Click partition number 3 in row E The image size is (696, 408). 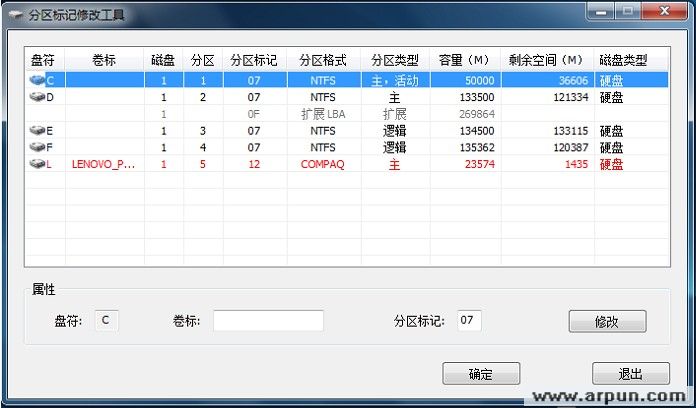[x=203, y=131]
